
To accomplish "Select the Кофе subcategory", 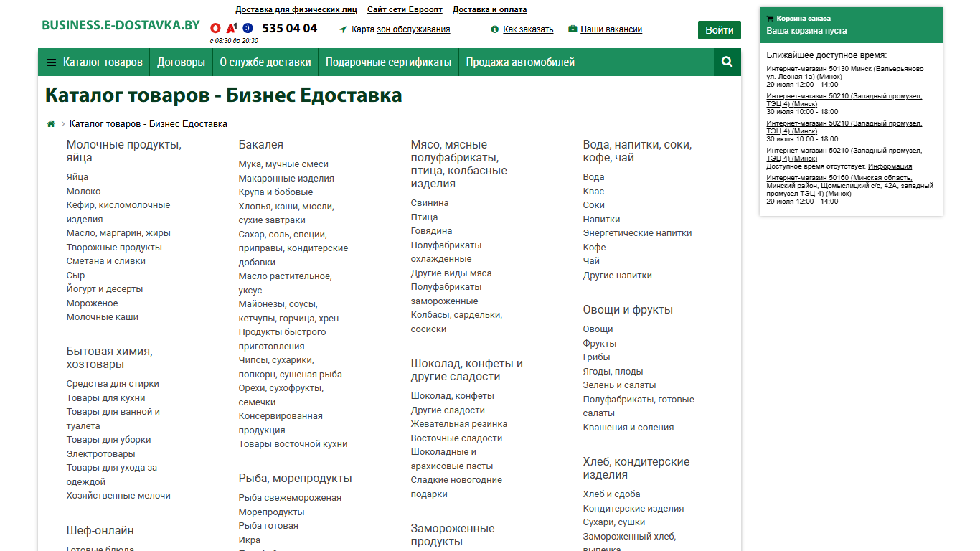I will 594,248.
